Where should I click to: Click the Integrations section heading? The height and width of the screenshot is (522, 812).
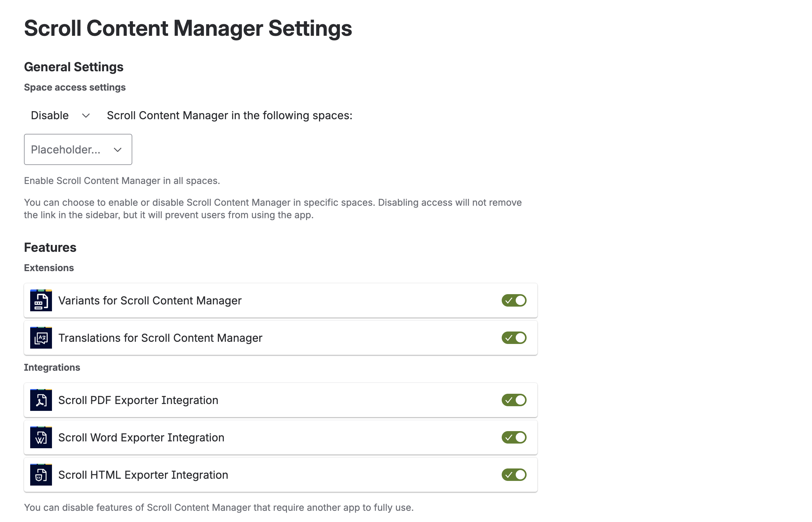(52, 367)
